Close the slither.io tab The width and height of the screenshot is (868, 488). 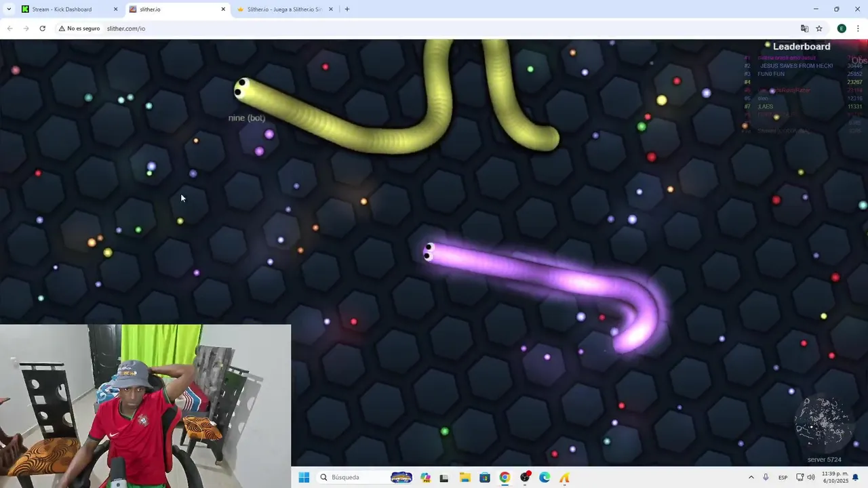click(223, 9)
